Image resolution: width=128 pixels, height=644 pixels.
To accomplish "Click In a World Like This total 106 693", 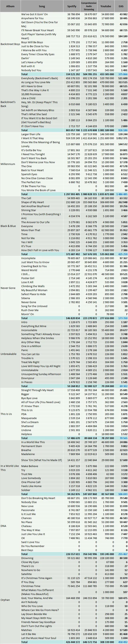I will coord(123,494).
